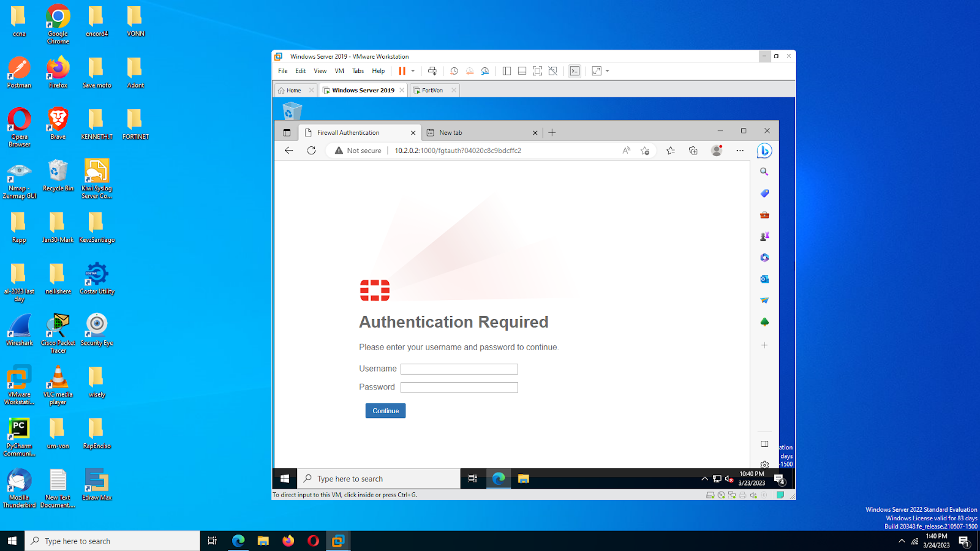Screen dimensions: 980x551
Task: Click the address bar URL 10.2.0.2:1000
Action: point(458,151)
